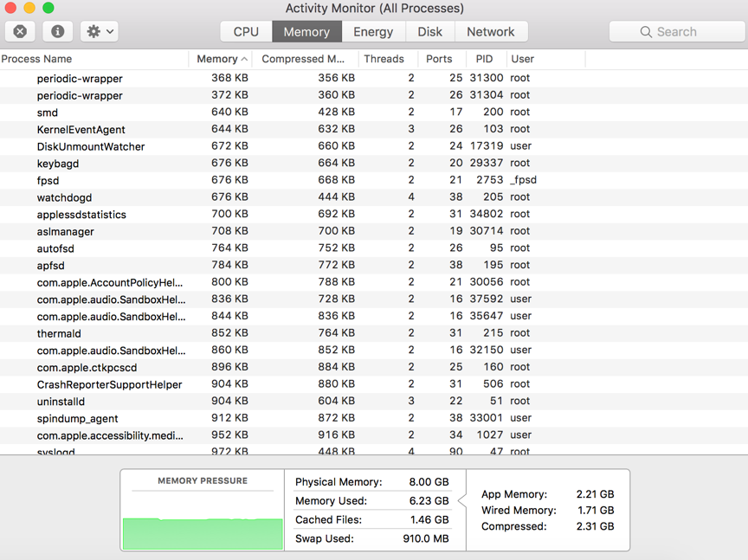Click the Quit Process stop icon
Viewport: 748px width, 560px height.
click(x=20, y=31)
